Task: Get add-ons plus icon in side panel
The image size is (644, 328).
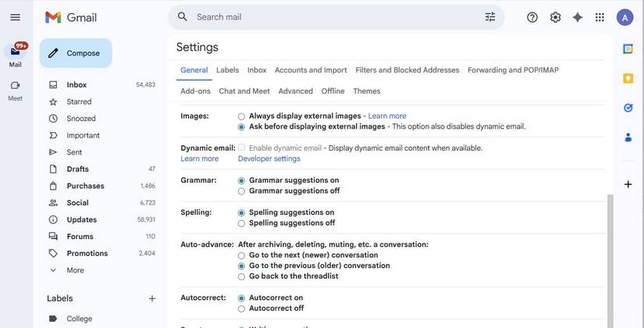Action: pos(628,184)
